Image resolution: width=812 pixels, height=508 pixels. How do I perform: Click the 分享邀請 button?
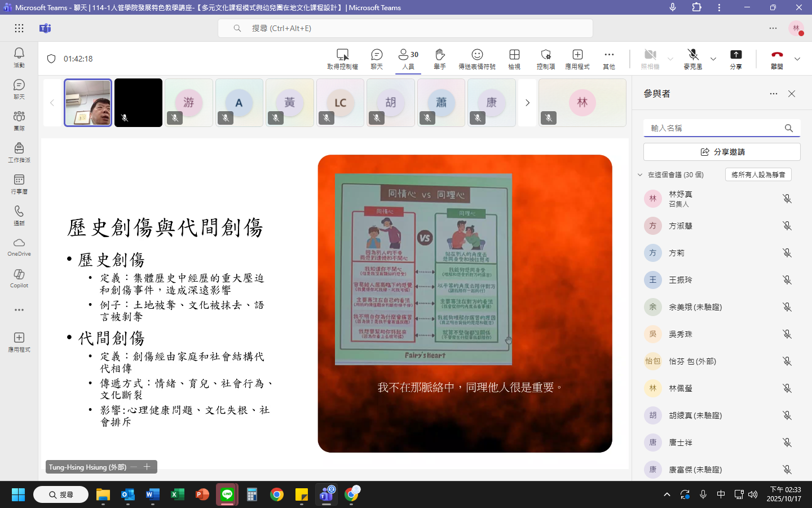click(x=722, y=152)
